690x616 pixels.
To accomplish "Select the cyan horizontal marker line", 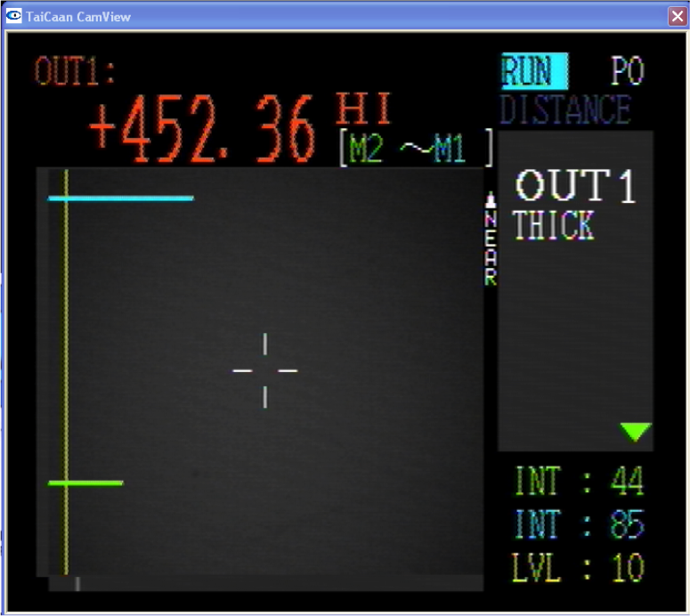I will (x=120, y=199).
